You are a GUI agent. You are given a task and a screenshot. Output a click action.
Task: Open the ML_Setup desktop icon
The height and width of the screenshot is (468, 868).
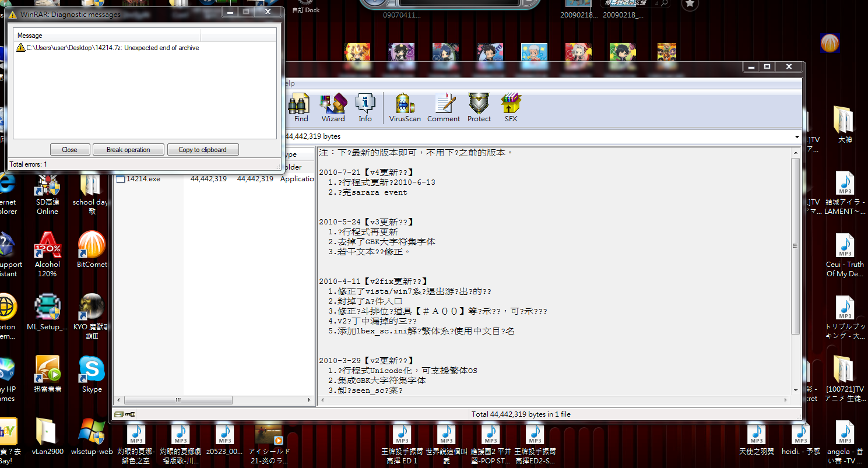click(47, 312)
